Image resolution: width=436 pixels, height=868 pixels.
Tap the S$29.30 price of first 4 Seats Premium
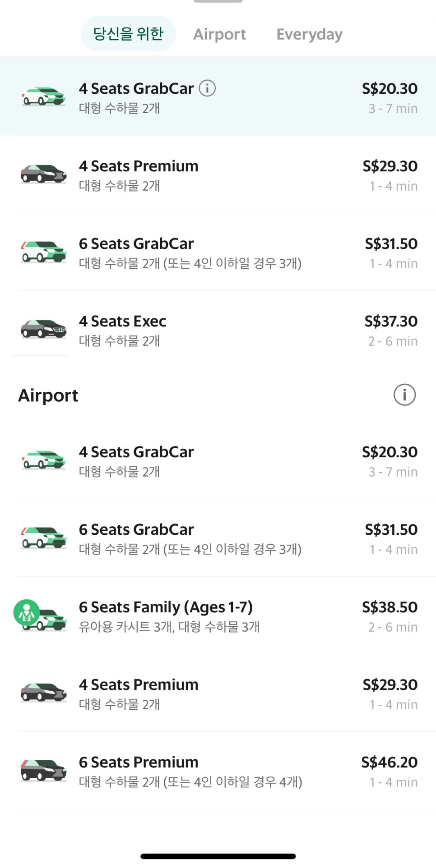coord(390,166)
